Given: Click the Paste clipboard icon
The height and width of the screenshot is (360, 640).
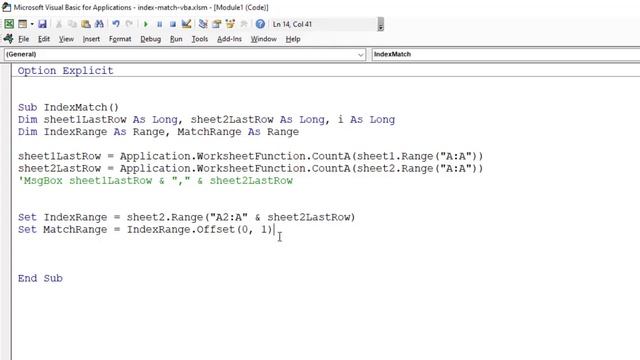Looking at the screenshot, I should 86,24.
